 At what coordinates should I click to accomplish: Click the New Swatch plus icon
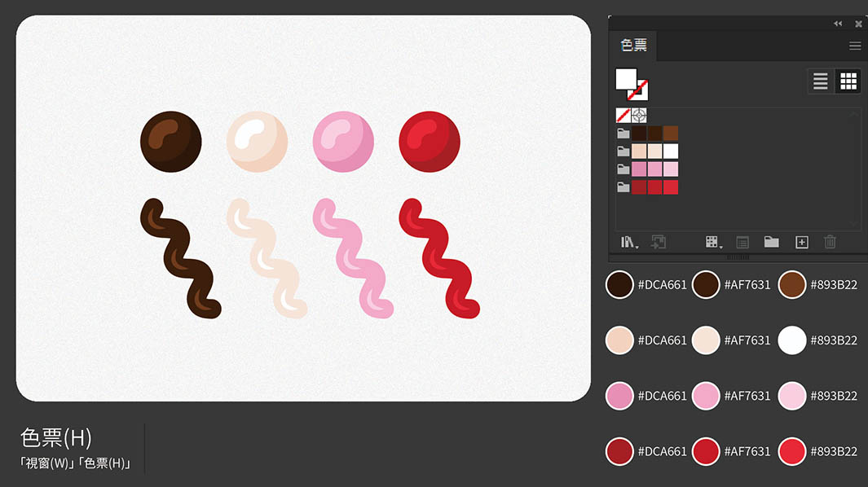pyautogui.click(x=801, y=243)
